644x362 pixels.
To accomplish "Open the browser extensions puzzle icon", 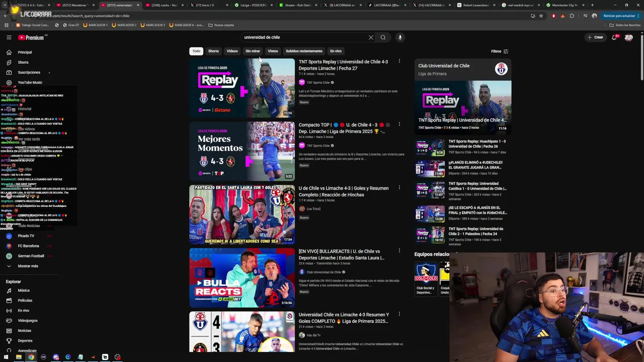I will pyautogui.click(x=572, y=16).
